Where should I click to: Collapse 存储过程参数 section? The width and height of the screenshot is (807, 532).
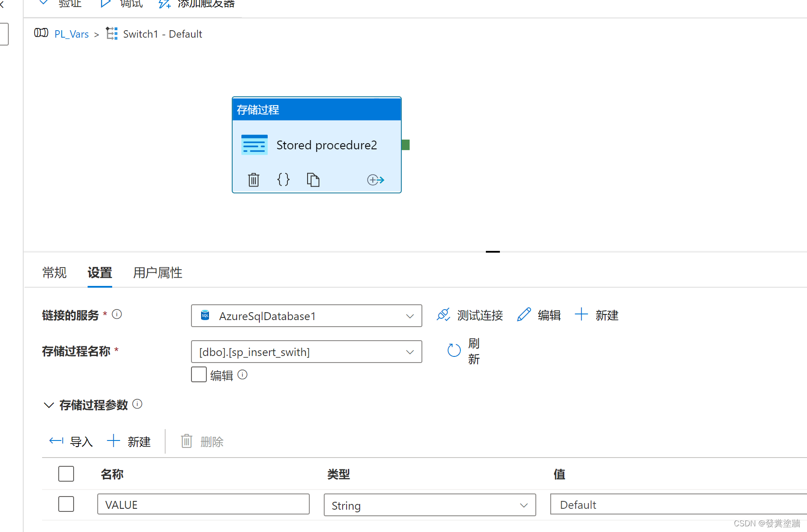click(x=49, y=405)
